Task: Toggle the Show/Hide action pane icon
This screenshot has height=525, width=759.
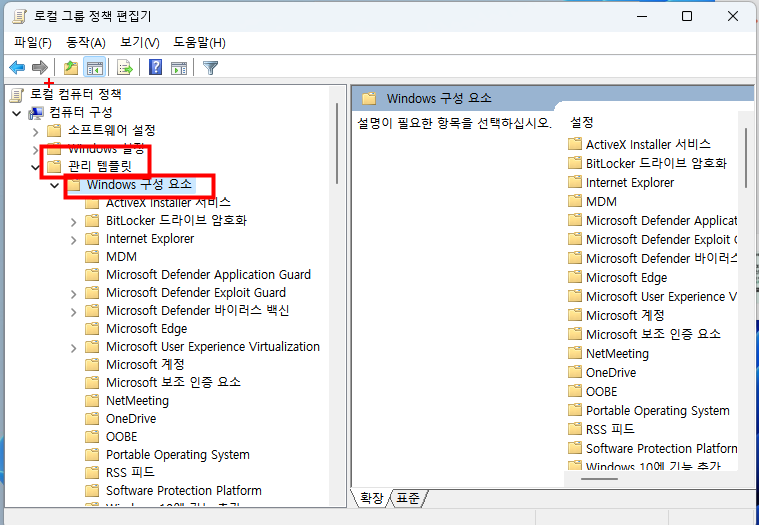Action: point(179,68)
